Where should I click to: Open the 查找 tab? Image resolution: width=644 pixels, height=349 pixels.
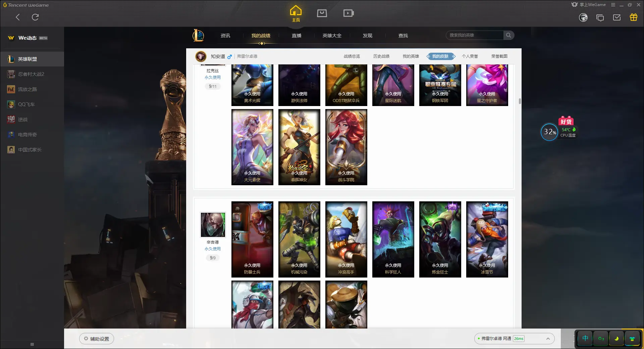[x=403, y=36]
